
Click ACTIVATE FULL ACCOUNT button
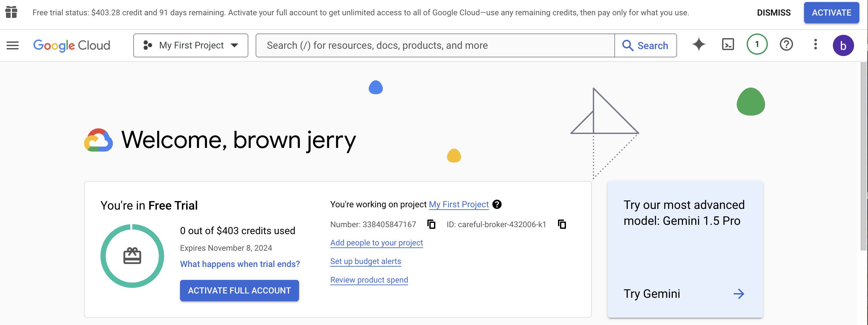(x=239, y=290)
